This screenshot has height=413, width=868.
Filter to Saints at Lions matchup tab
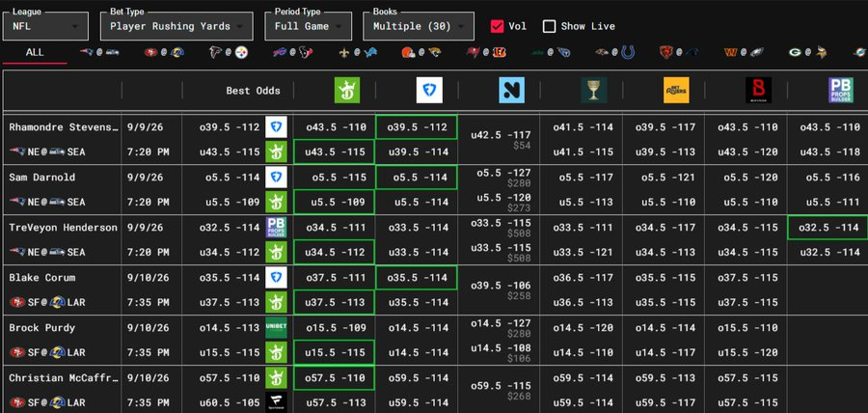point(357,53)
